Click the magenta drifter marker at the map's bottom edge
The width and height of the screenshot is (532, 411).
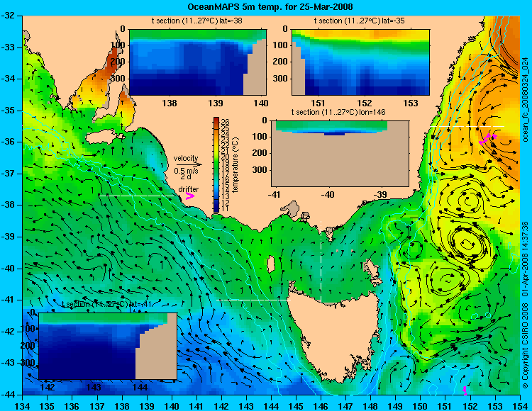click(x=465, y=390)
